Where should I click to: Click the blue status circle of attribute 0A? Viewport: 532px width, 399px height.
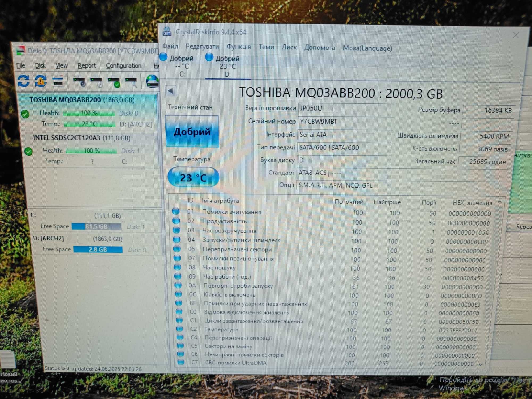point(178,285)
